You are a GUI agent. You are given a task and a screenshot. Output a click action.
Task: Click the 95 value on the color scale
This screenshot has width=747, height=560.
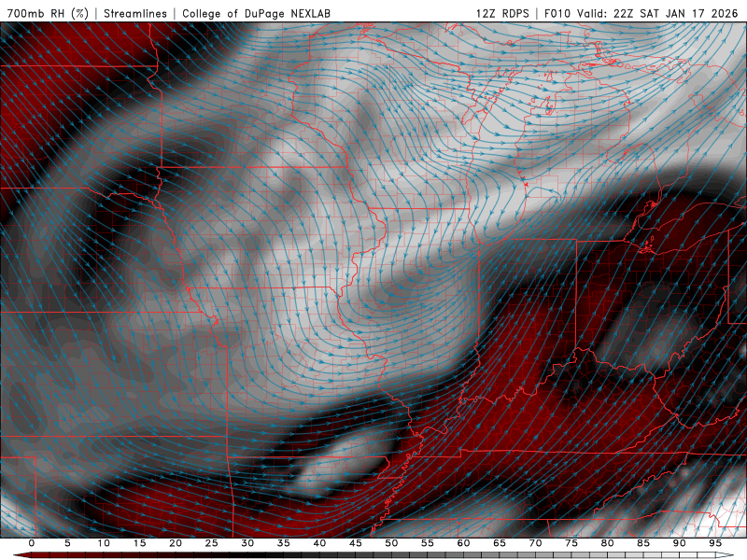[715, 543]
